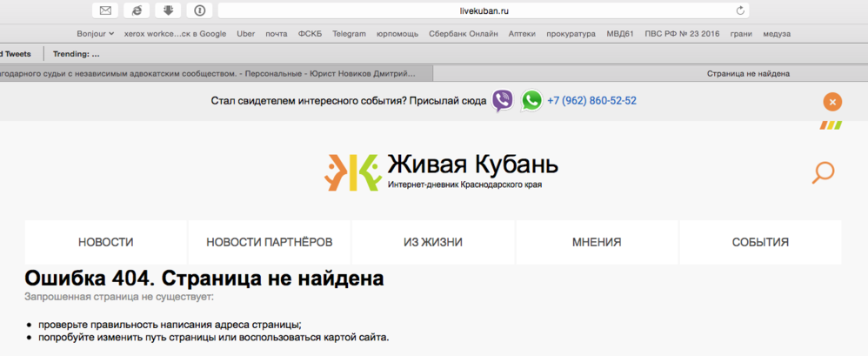Open the Сбербанк Онлайн bookmark

463,34
